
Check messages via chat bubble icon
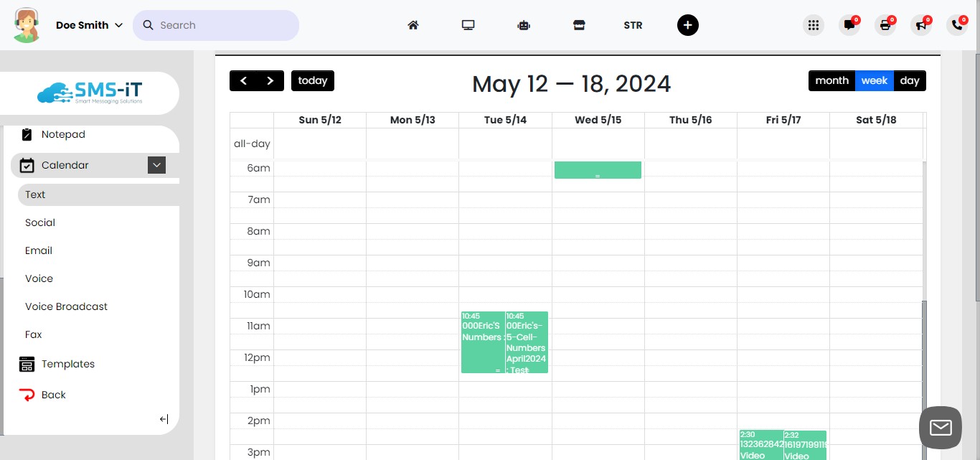pos(849,25)
